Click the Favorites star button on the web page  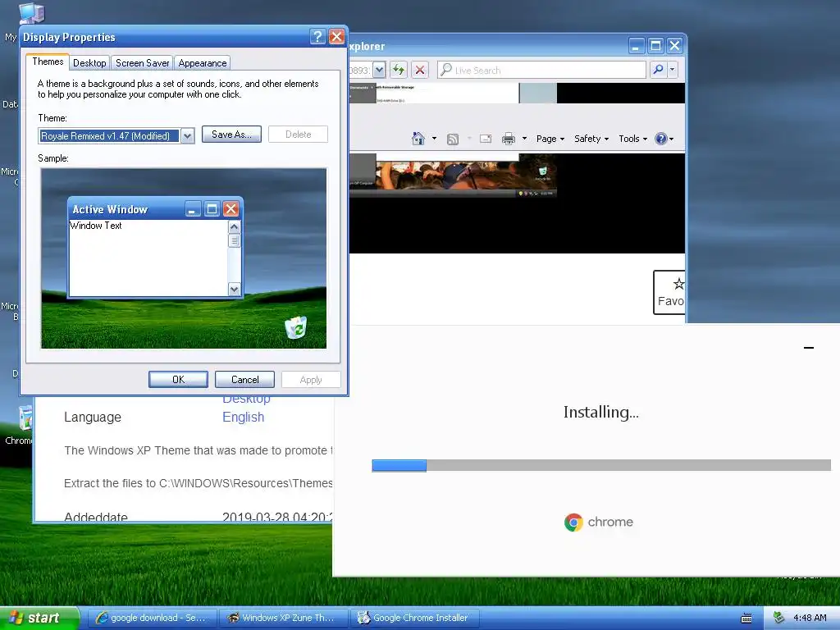[x=669, y=293]
